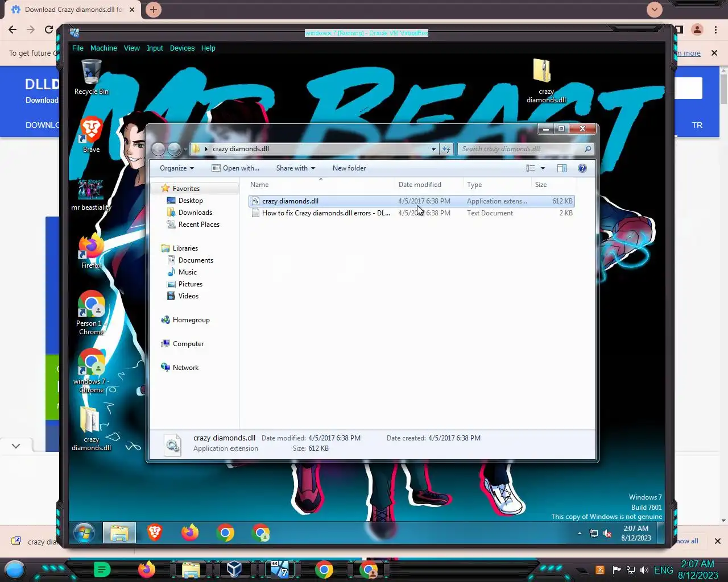Image resolution: width=728 pixels, height=582 pixels.
Task: Open VirtualBox Devices menu
Action: point(182,48)
